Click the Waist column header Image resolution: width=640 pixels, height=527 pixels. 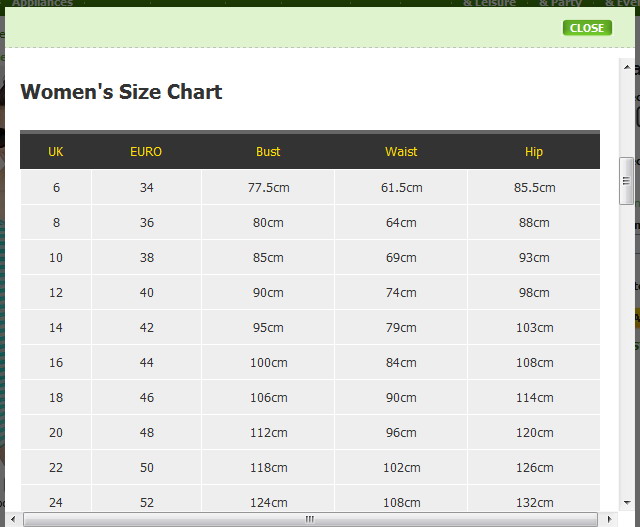tap(401, 152)
